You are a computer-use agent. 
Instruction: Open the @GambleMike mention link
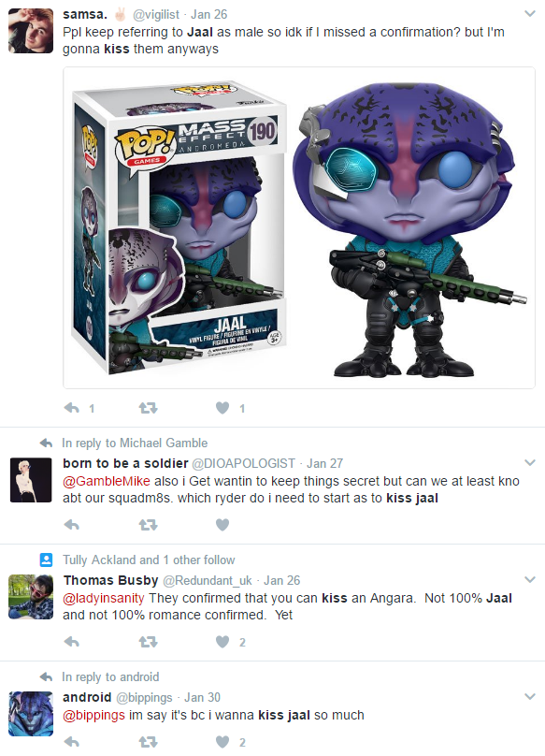(107, 481)
